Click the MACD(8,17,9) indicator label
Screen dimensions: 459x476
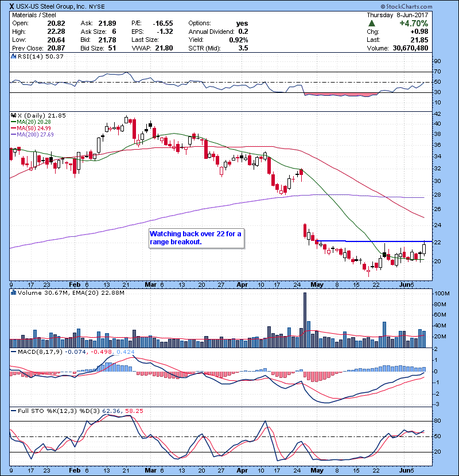[40, 352]
